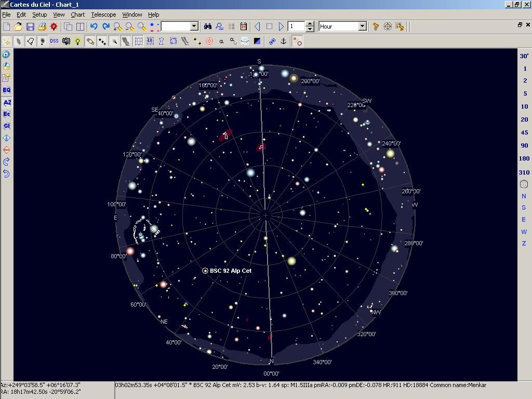532x399 pixels.
Task: Enable night vision with the red bulb icon
Action: pos(53,26)
